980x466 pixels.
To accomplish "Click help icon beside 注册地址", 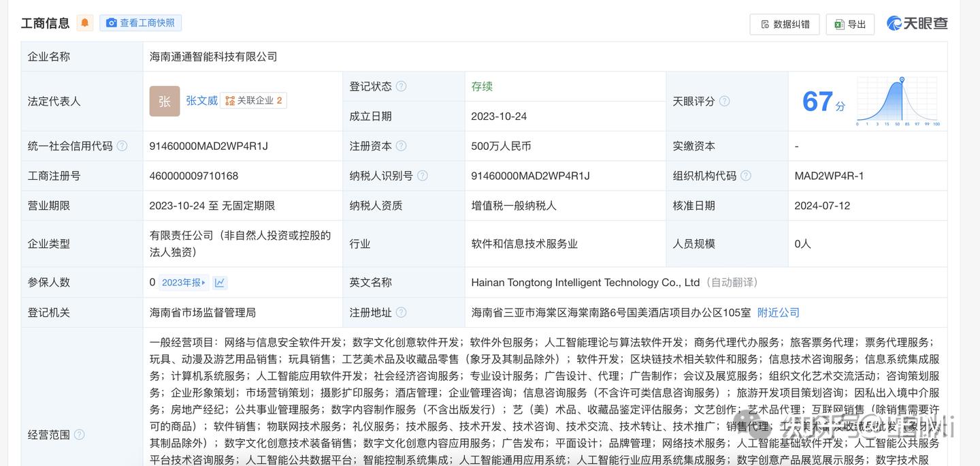I will point(402,313).
